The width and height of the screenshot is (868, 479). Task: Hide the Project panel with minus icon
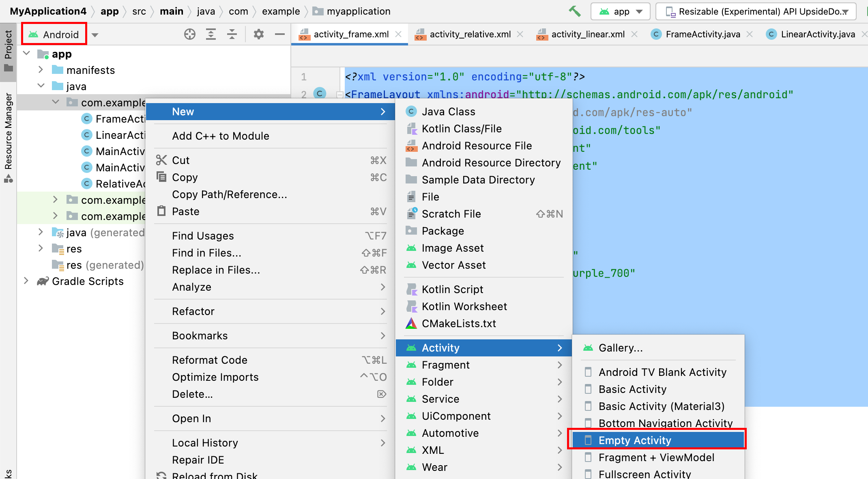click(x=280, y=35)
